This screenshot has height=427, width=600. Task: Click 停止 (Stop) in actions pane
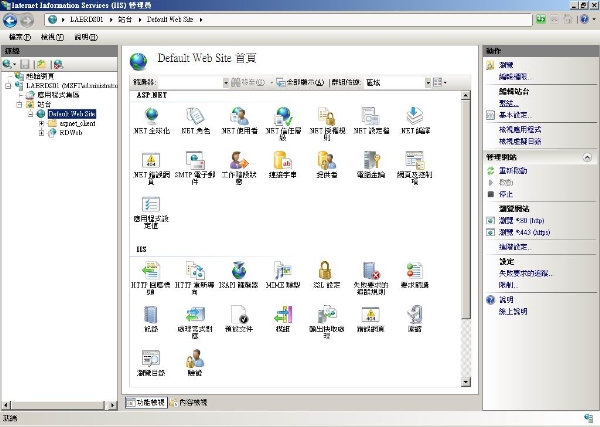[506, 194]
